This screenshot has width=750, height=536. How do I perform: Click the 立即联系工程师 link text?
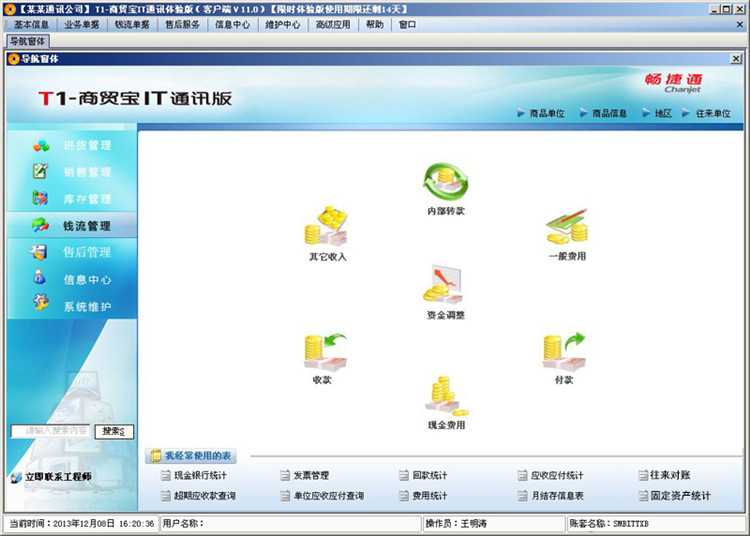[x=58, y=477]
